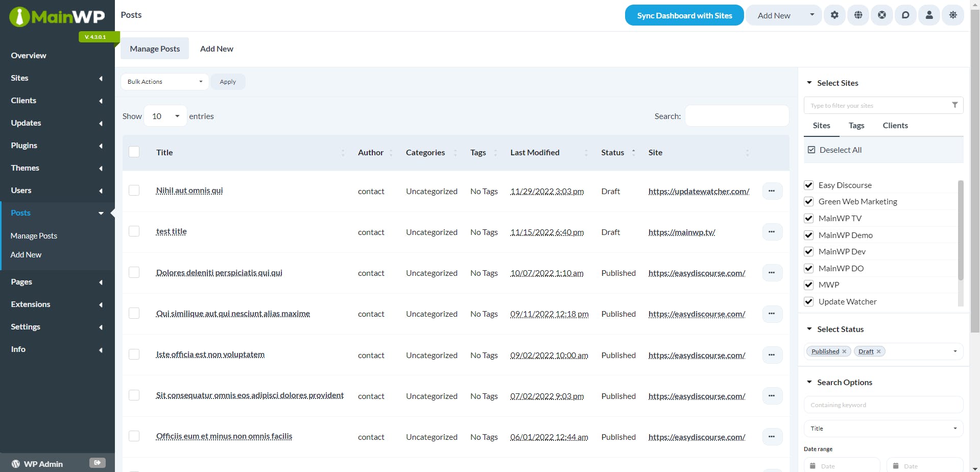Click the filter funnel icon in sites search
This screenshot has height=472, width=980.
(x=954, y=105)
